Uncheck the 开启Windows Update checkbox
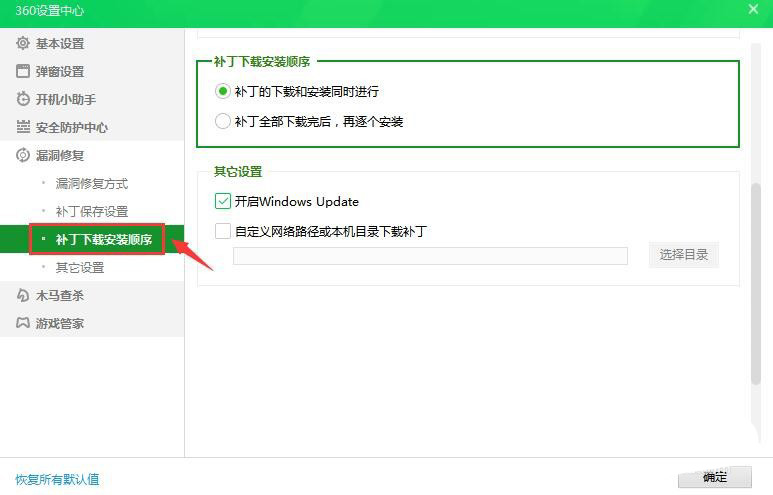The width and height of the screenshot is (773, 495). pos(223,201)
